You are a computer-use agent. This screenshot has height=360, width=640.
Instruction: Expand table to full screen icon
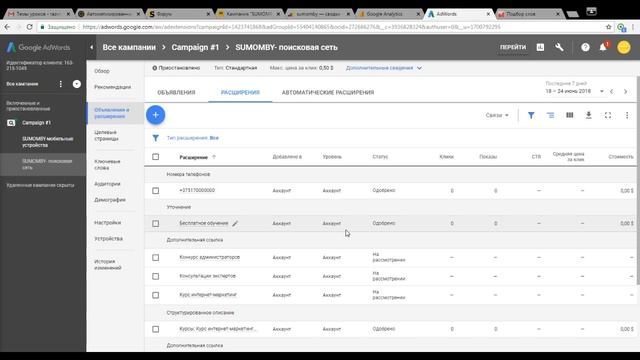tap(608, 116)
